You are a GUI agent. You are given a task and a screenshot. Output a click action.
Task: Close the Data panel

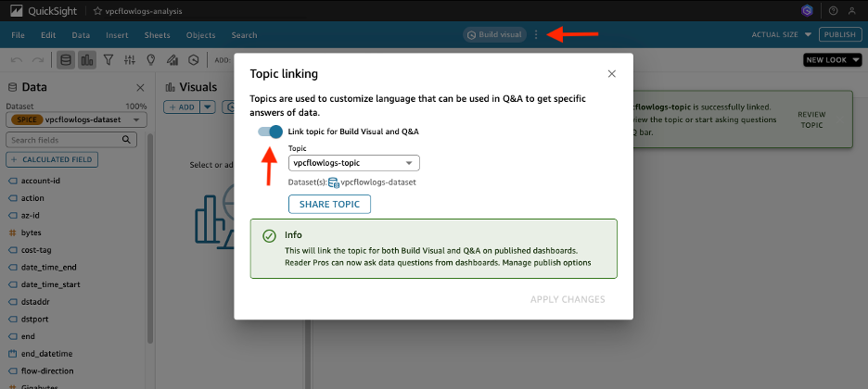pos(140,87)
